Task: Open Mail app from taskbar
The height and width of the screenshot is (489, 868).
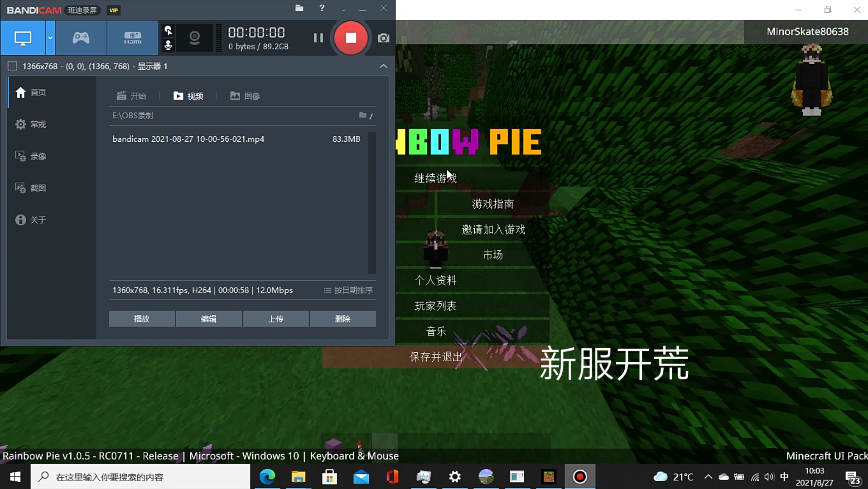Action: 361,477
